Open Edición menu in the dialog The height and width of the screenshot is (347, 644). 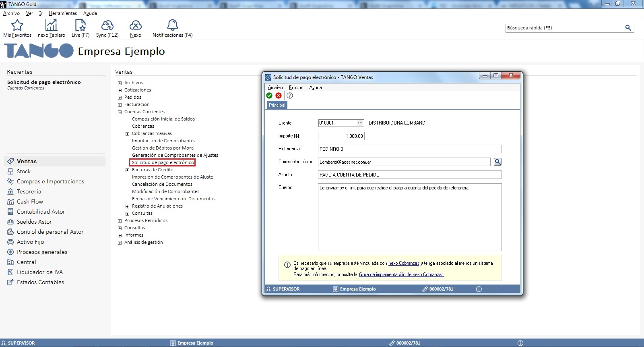296,87
